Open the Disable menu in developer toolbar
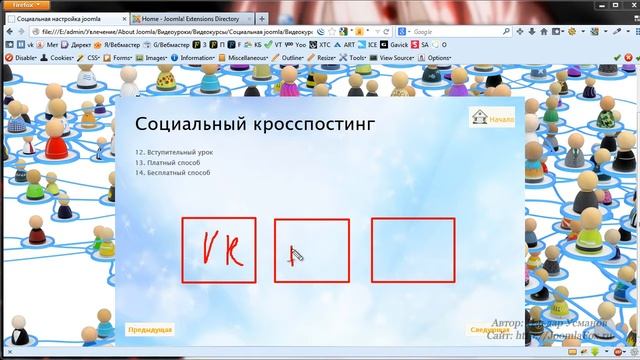Viewport: 640px width, 360px height. [21, 58]
